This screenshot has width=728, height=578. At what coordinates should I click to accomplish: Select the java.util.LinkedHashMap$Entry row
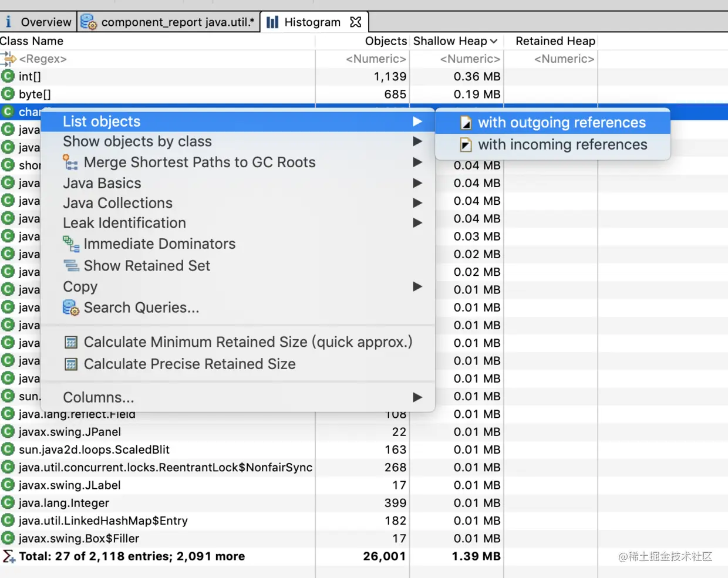[x=364, y=520]
